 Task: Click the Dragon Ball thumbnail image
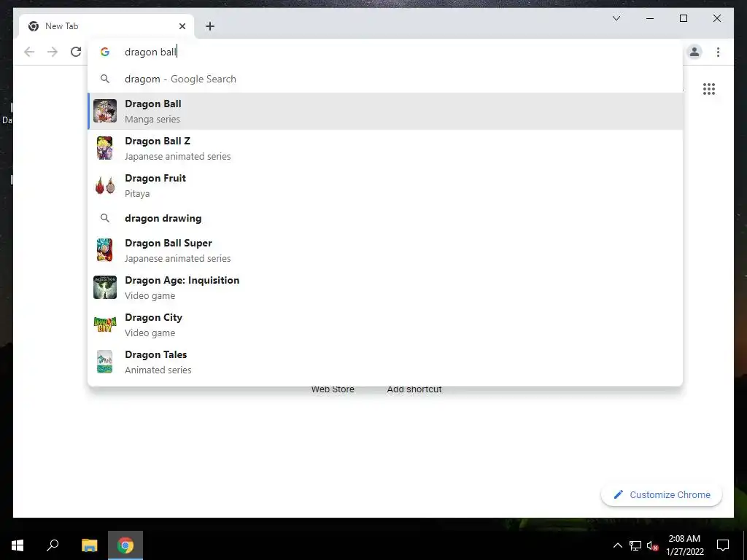coord(105,111)
